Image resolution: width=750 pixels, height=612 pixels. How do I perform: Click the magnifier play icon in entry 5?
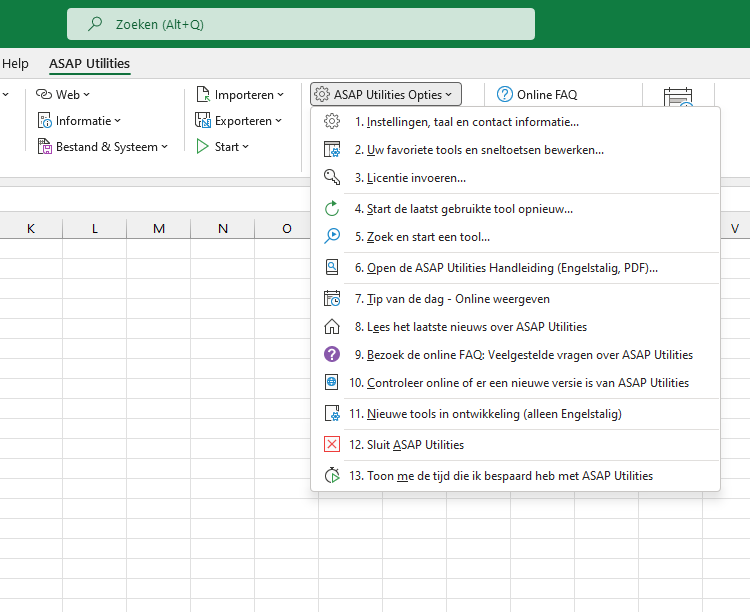point(331,236)
